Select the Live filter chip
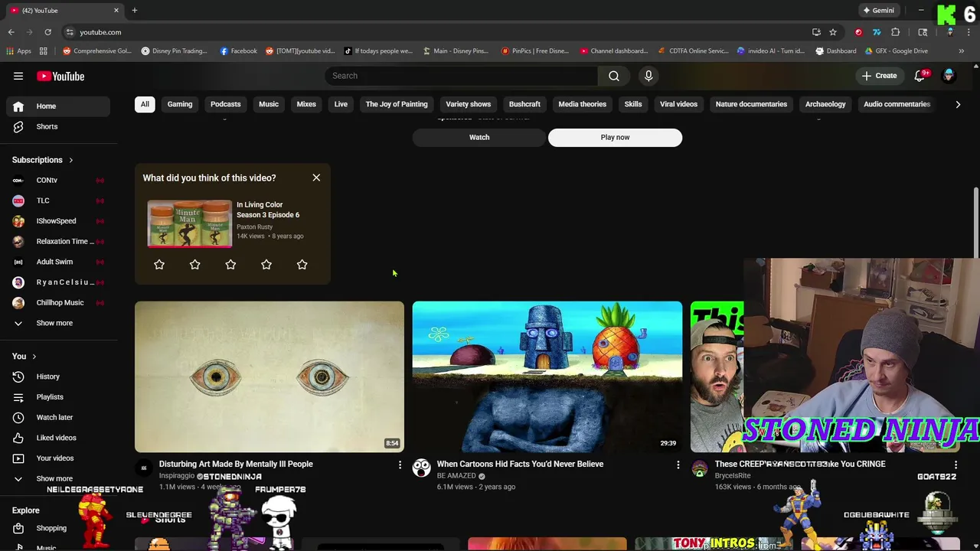Image resolution: width=980 pixels, height=551 pixels. click(x=341, y=104)
